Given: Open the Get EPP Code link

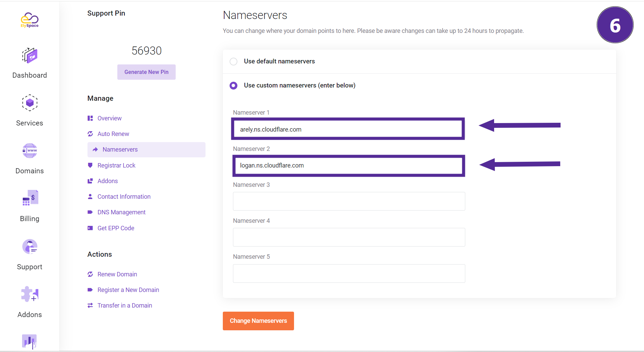Looking at the screenshot, I should pos(116,228).
